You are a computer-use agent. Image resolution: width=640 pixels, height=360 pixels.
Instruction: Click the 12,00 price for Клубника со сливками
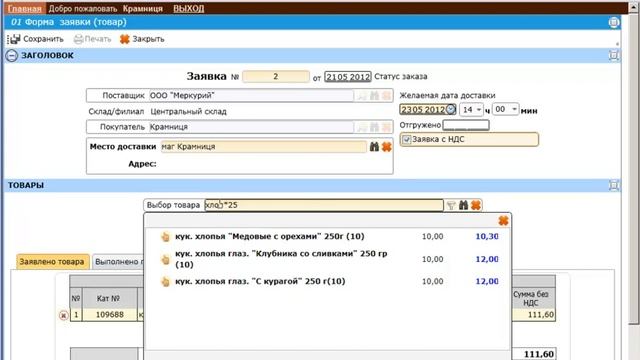tap(487, 259)
